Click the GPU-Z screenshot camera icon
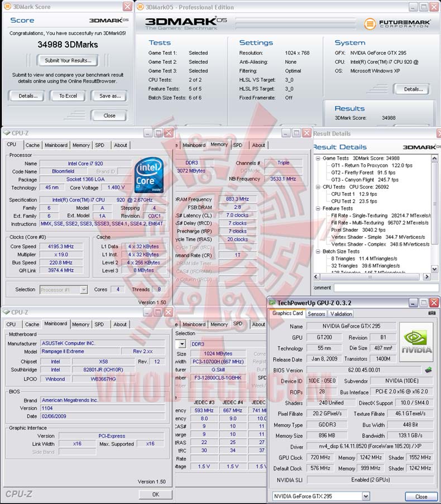The width and height of the screenshot is (441, 504). pyautogui.click(x=432, y=313)
